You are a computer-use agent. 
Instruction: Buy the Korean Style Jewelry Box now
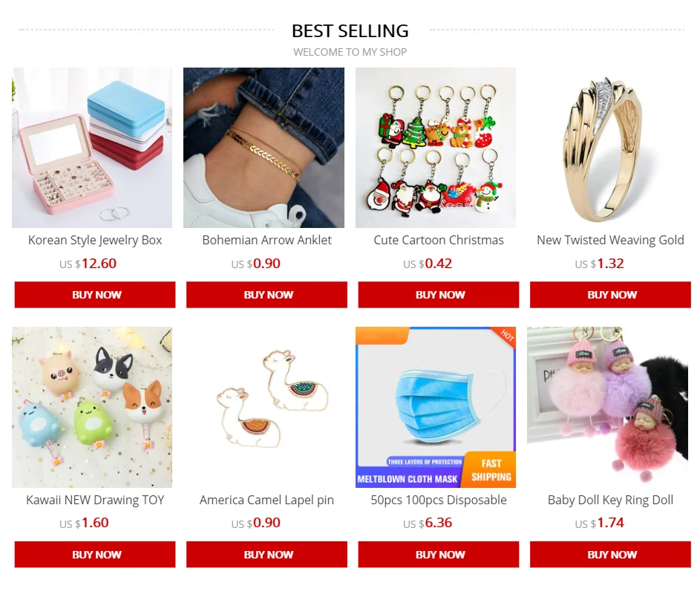pos(95,295)
